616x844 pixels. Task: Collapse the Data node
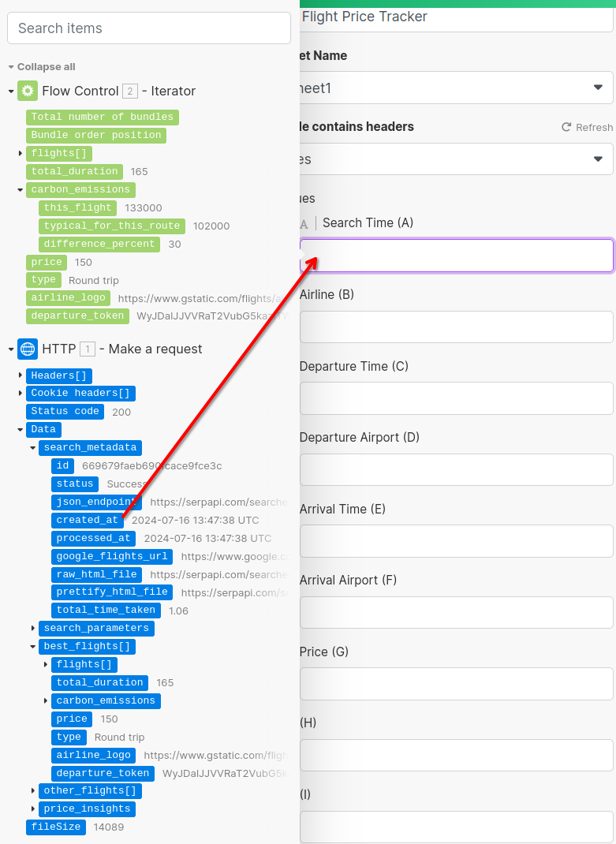pyautogui.click(x=19, y=429)
